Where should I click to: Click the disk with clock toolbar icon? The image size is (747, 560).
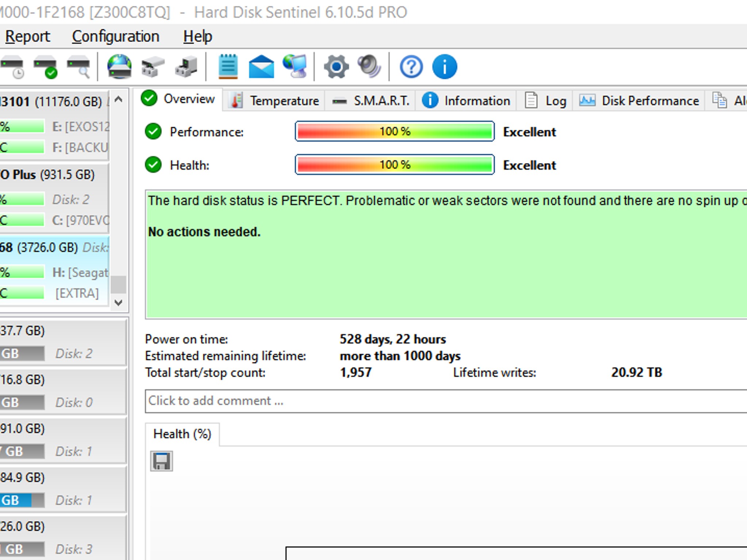(12, 67)
